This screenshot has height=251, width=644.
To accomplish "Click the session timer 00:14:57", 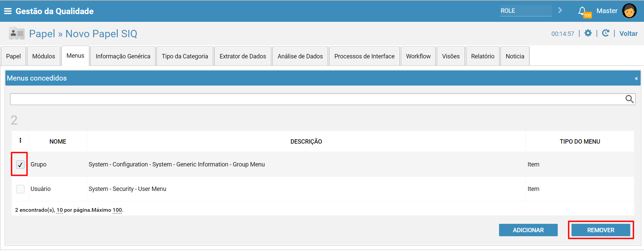I will coord(562,34).
